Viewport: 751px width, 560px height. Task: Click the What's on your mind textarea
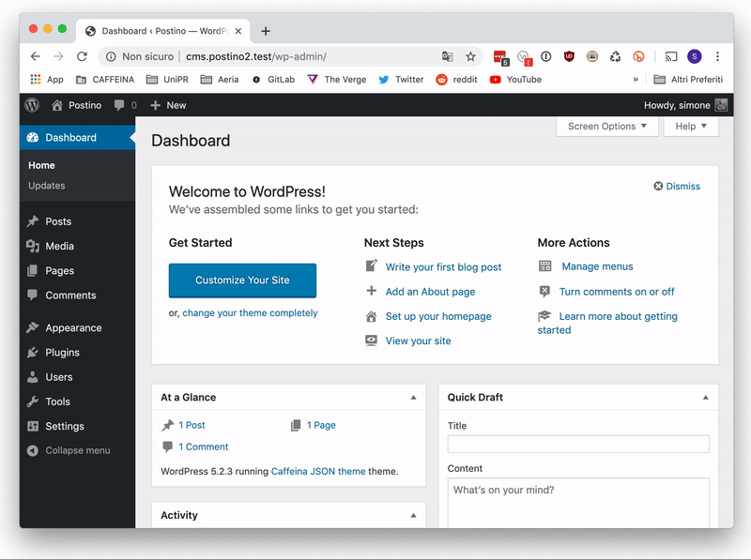[578, 503]
